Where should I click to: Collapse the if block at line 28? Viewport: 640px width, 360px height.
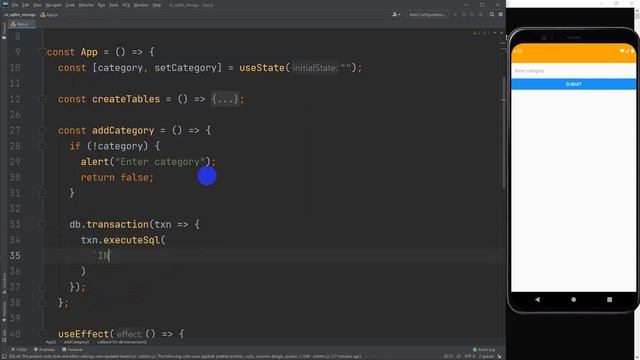[42, 146]
